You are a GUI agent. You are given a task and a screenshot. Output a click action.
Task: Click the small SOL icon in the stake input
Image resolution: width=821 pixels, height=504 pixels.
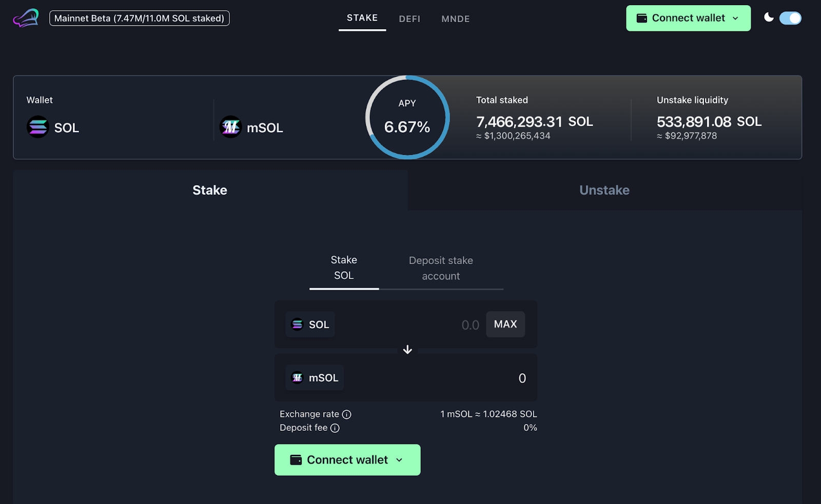click(297, 324)
